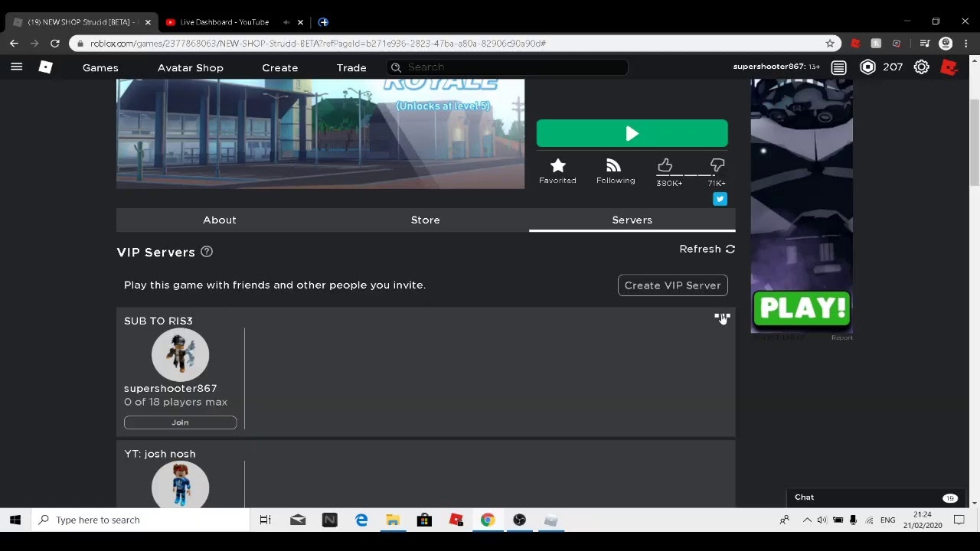Screen dimensions: 980x551
Task: Open Chrome profile avatar
Action: (x=946, y=44)
